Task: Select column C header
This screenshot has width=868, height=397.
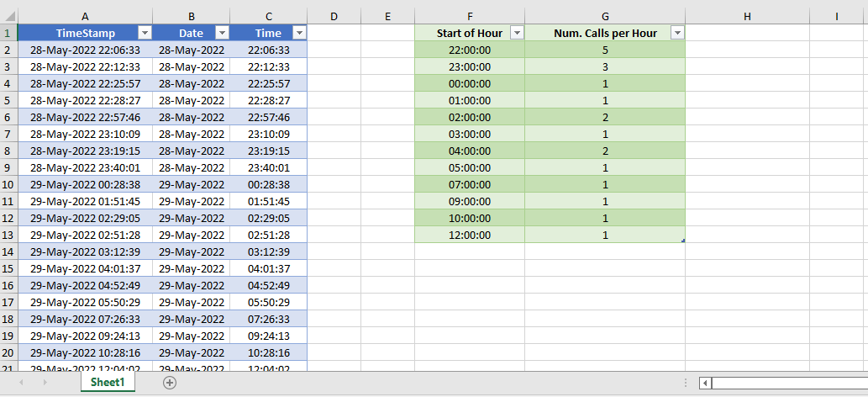Action: pyautogui.click(x=269, y=17)
